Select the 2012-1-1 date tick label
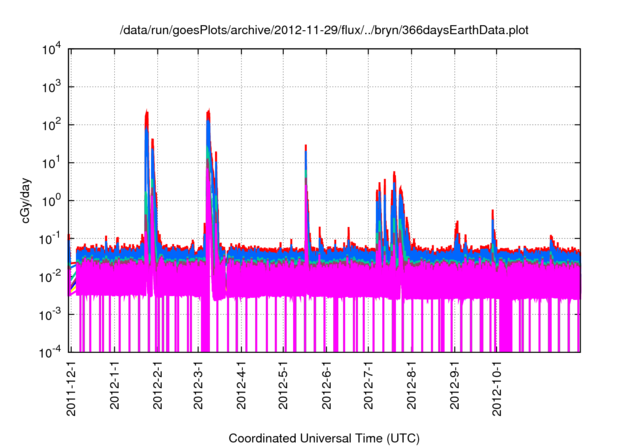 coord(114,386)
